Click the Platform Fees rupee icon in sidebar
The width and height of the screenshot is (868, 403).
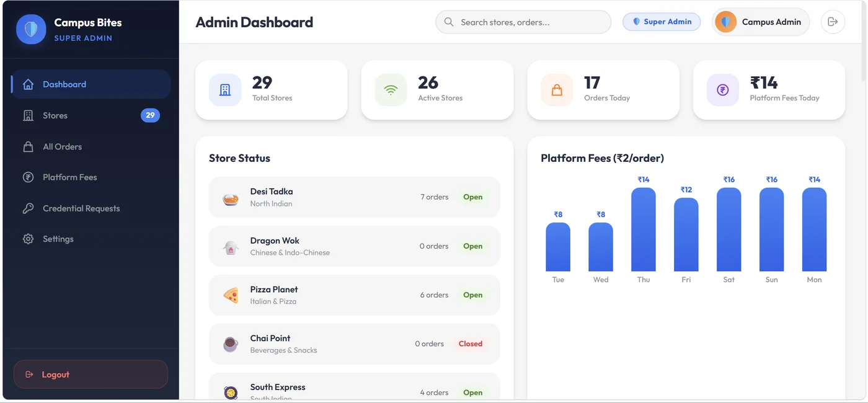28,177
